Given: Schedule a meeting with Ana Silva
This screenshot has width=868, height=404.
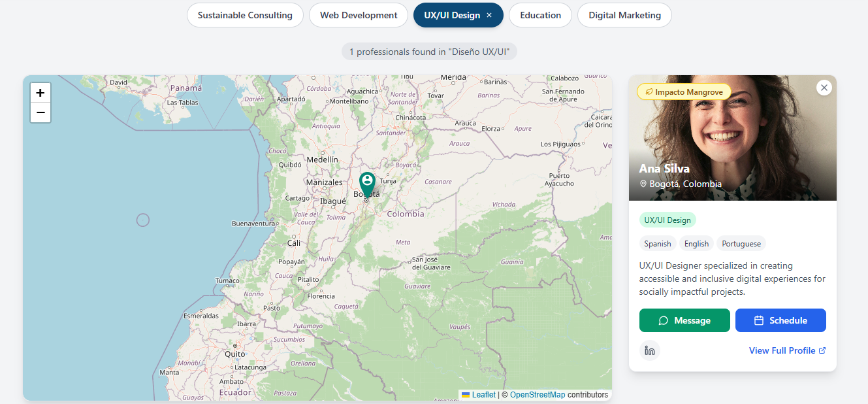Looking at the screenshot, I should 780,320.
